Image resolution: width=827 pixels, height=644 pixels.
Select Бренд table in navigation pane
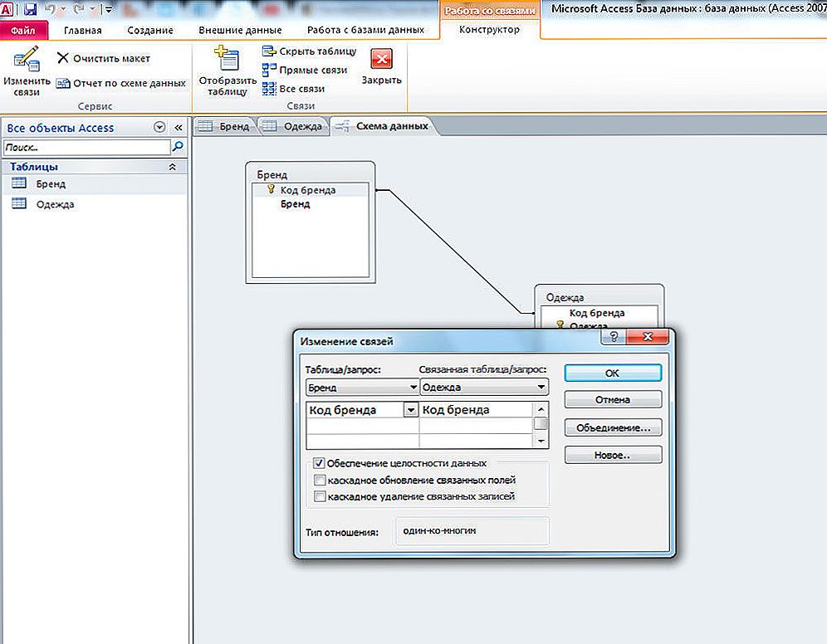click(x=95, y=184)
